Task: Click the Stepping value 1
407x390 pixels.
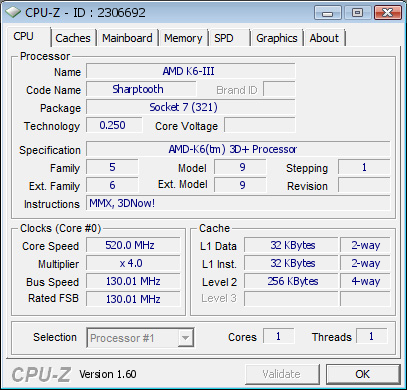Action: click(364, 167)
